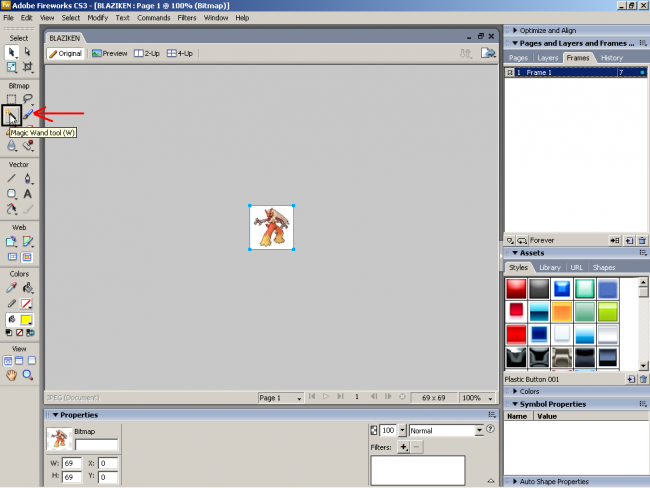The image size is (650, 488).
Task: Select the Paint Bucket tool
Action: [27, 288]
